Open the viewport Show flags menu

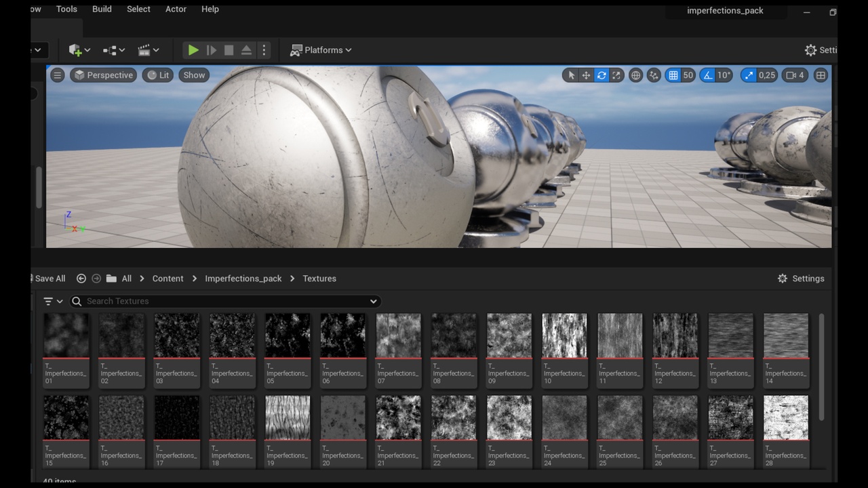click(x=194, y=75)
